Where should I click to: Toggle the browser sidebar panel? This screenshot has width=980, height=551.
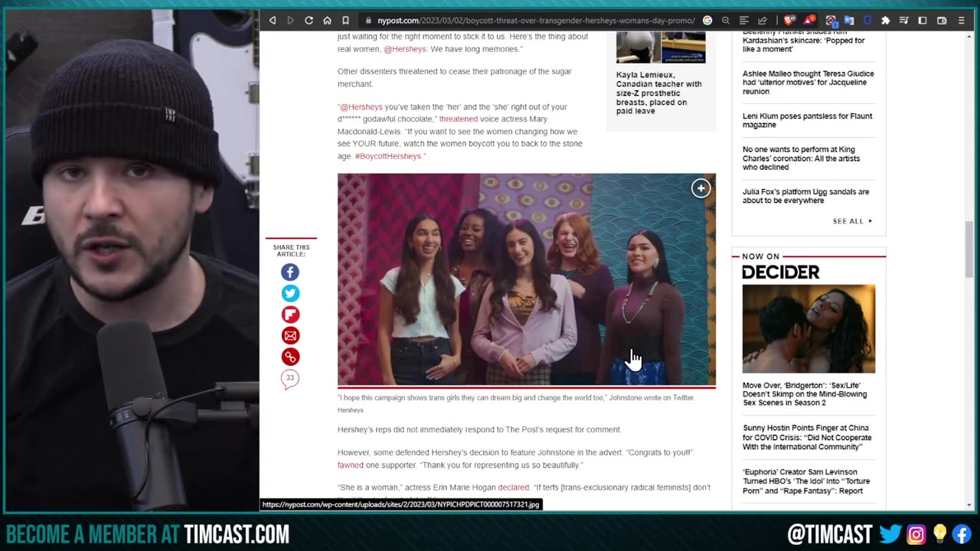(923, 21)
